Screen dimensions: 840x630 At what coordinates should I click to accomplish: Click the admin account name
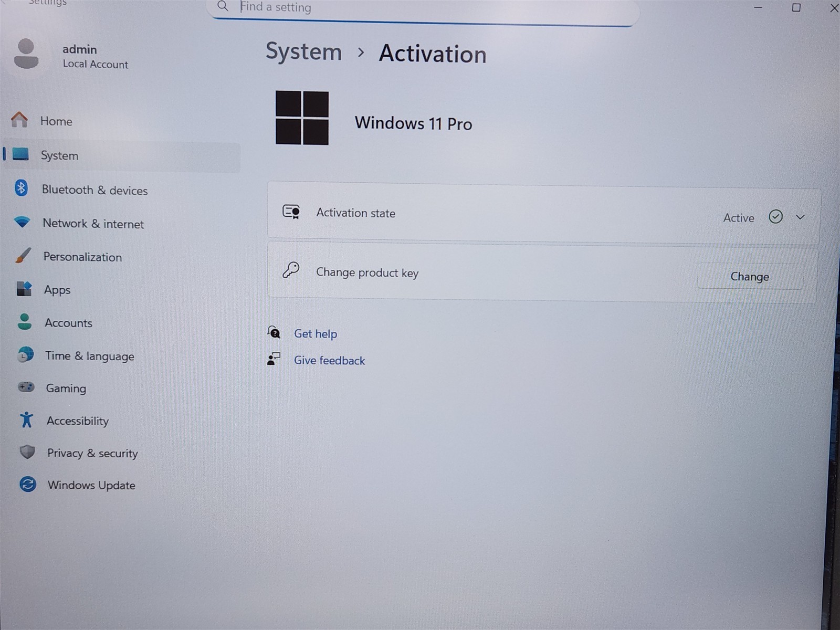click(x=80, y=49)
